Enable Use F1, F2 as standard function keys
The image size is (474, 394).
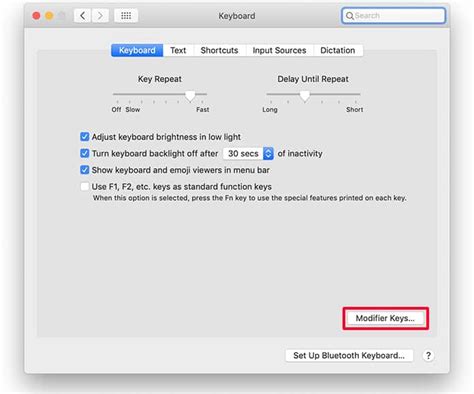(x=85, y=186)
